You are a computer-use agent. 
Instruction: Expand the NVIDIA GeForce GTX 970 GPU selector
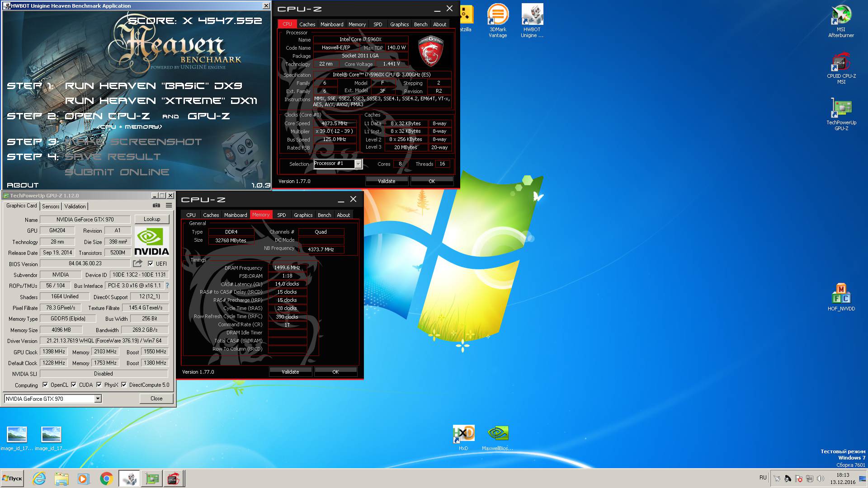(98, 399)
